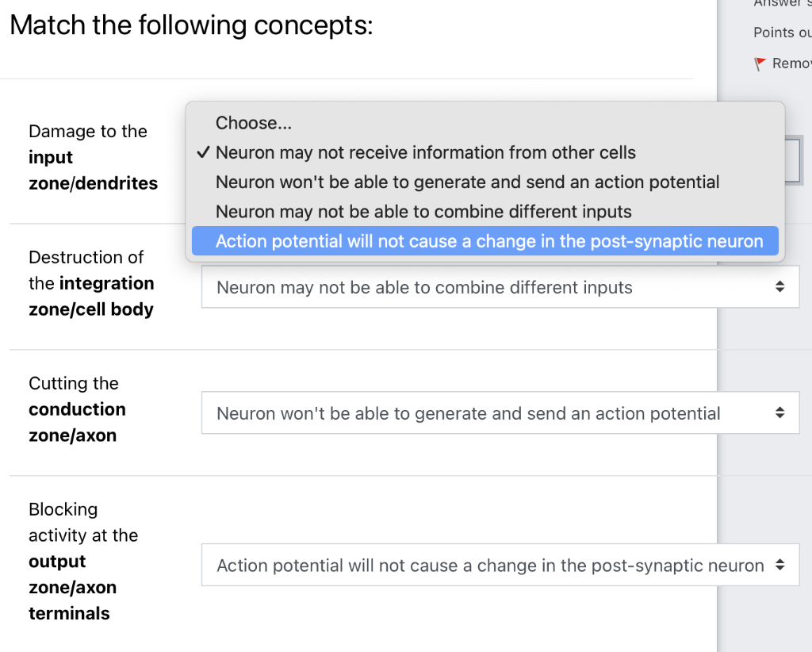Open the integration zone/cell body answer dropdown
The width and height of the screenshot is (812, 652).
coord(500,287)
